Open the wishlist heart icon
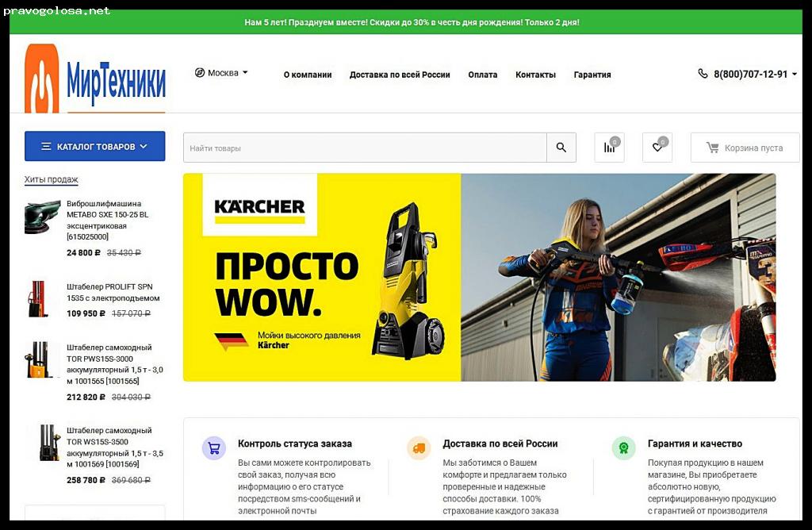The height and width of the screenshot is (530, 812). pyautogui.click(x=656, y=148)
